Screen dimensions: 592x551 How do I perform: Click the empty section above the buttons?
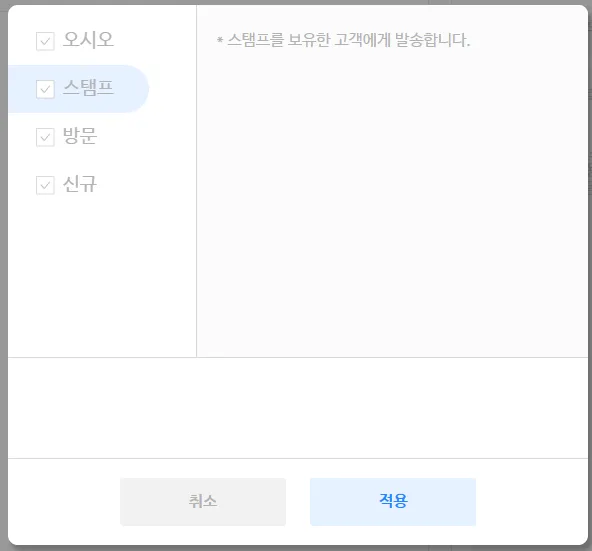pos(298,408)
